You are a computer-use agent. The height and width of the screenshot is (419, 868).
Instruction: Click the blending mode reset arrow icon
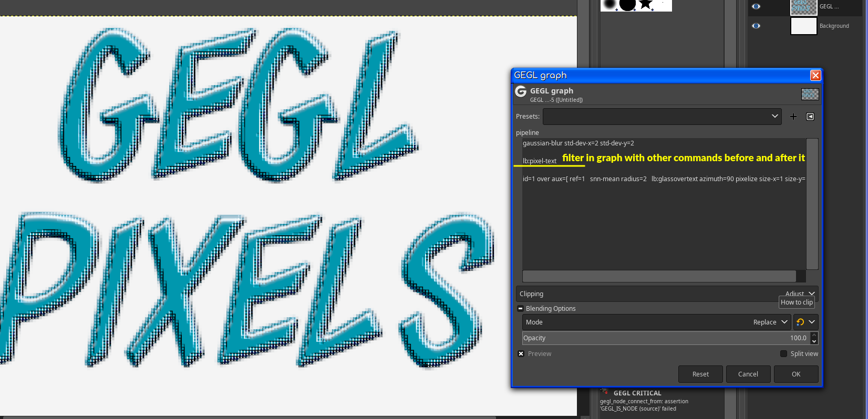(x=800, y=322)
